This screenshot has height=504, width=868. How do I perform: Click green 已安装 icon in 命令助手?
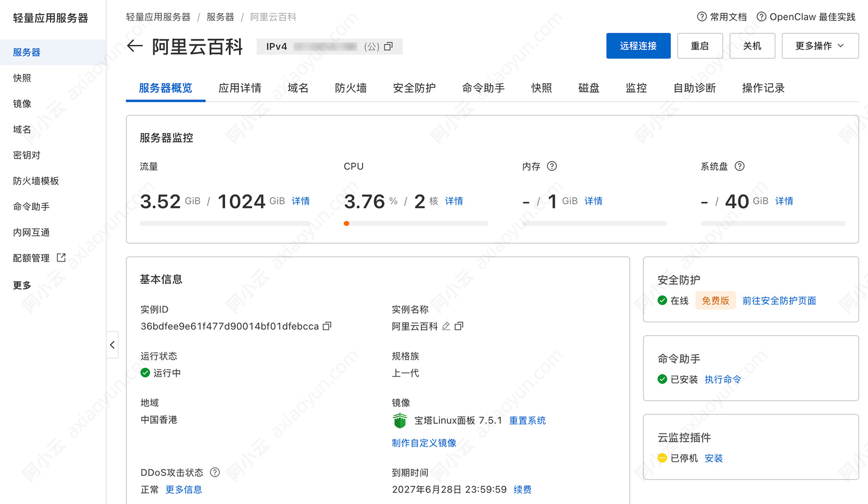click(x=662, y=379)
